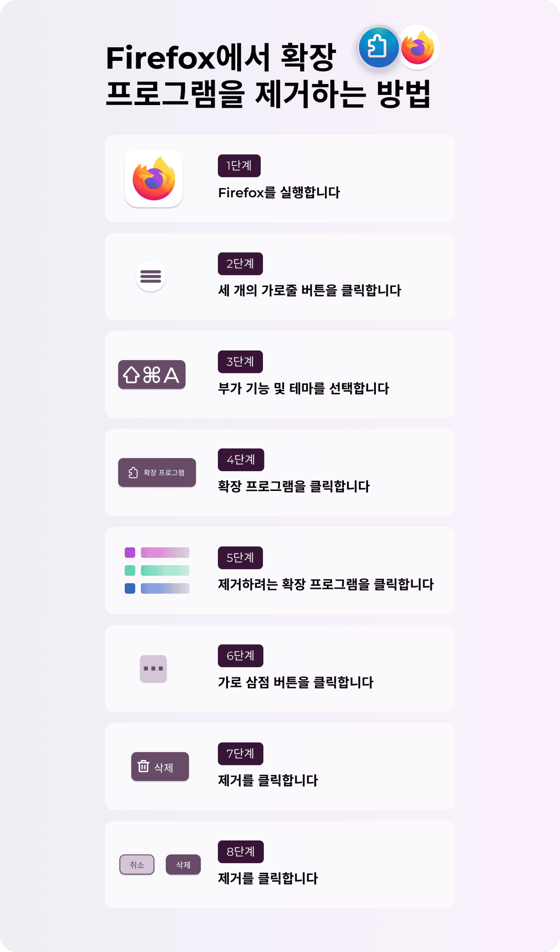Click the 5단계 step badge
The height and width of the screenshot is (952, 560).
[240, 558]
